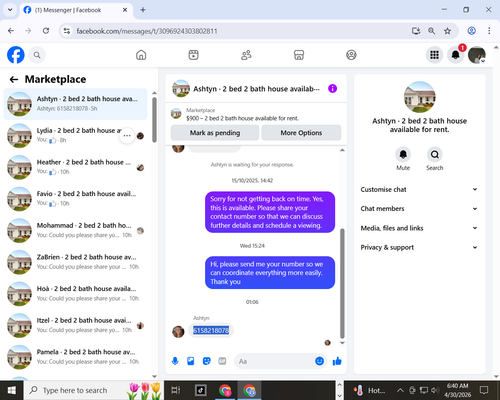
Task: Click More Options button
Action: 301,133
